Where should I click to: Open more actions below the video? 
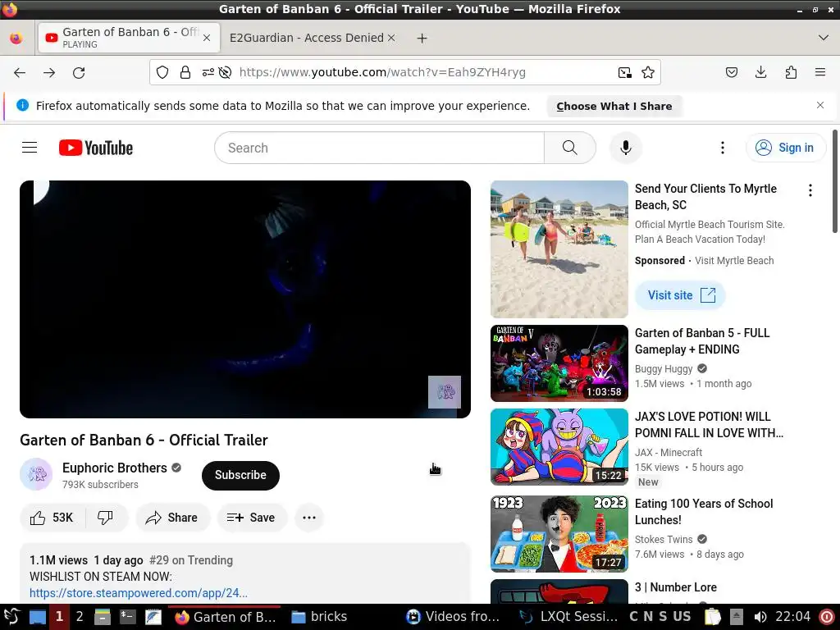pos(309,518)
